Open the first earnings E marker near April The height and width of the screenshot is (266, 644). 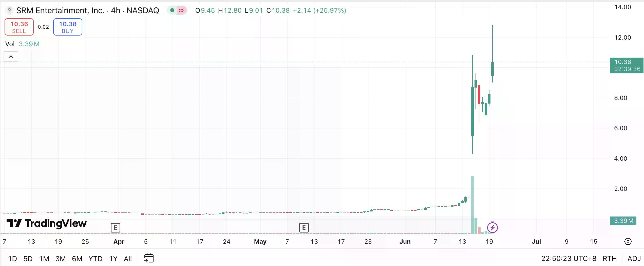(x=115, y=228)
